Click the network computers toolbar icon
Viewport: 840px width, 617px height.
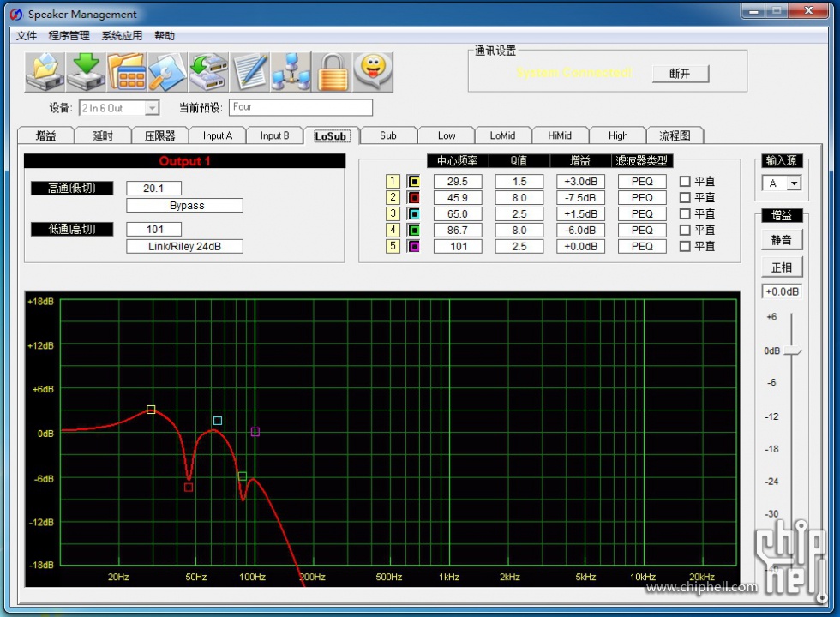pyautogui.click(x=291, y=72)
